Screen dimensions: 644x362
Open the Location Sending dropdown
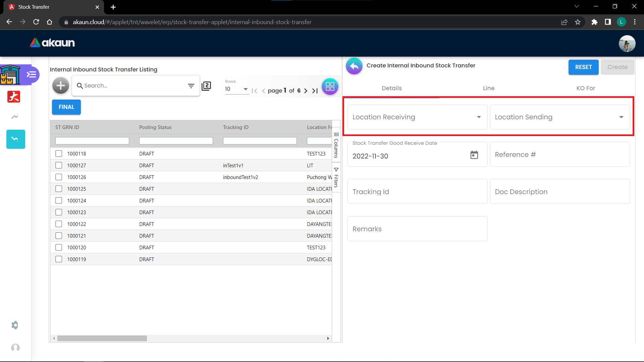point(559,117)
